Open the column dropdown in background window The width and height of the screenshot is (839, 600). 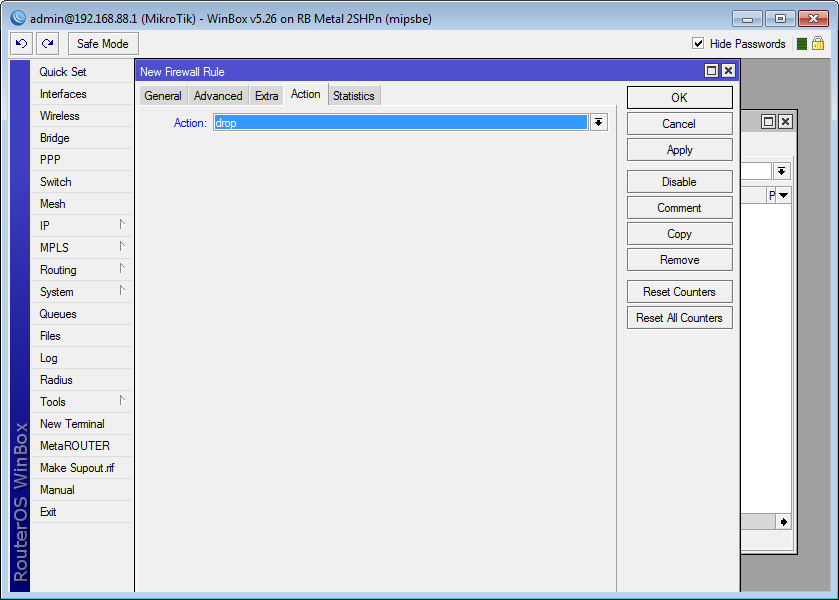tap(784, 195)
